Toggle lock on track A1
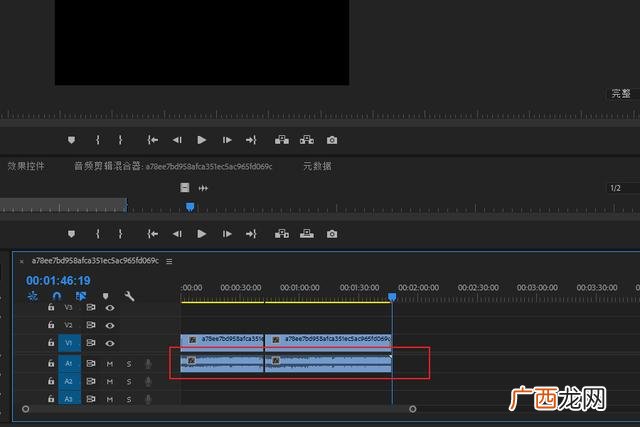 point(51,363)
